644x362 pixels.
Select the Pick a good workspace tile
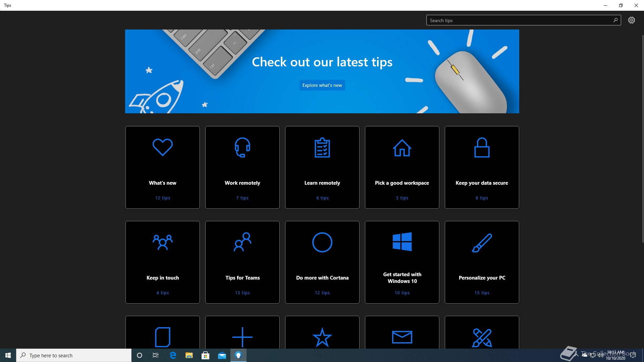(x=402, y=167)
